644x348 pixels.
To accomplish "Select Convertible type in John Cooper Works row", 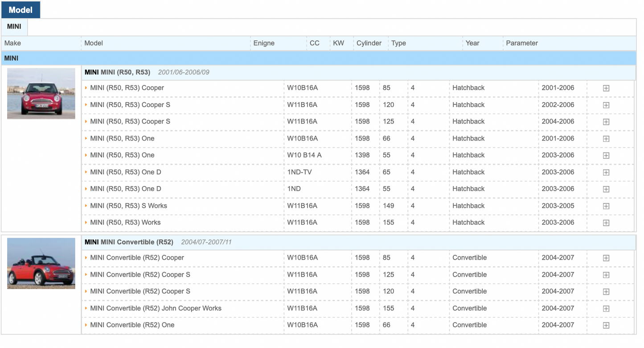I will pos(470,308).
